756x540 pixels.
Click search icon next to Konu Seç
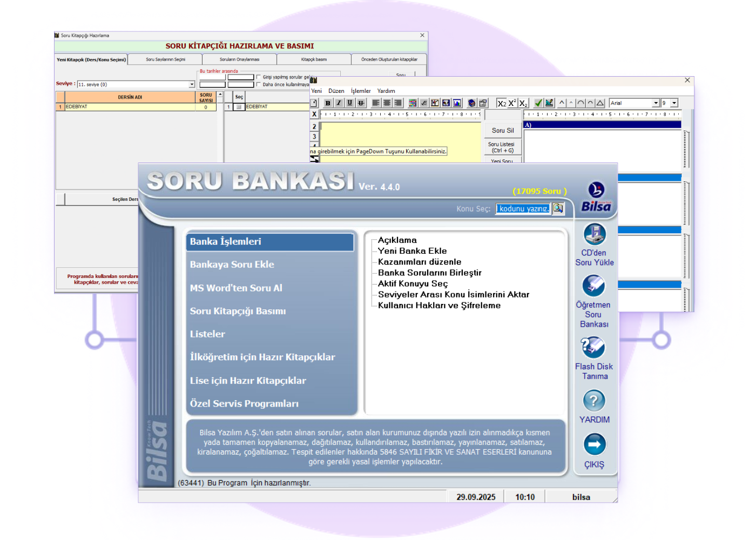(x=558, y=208)
